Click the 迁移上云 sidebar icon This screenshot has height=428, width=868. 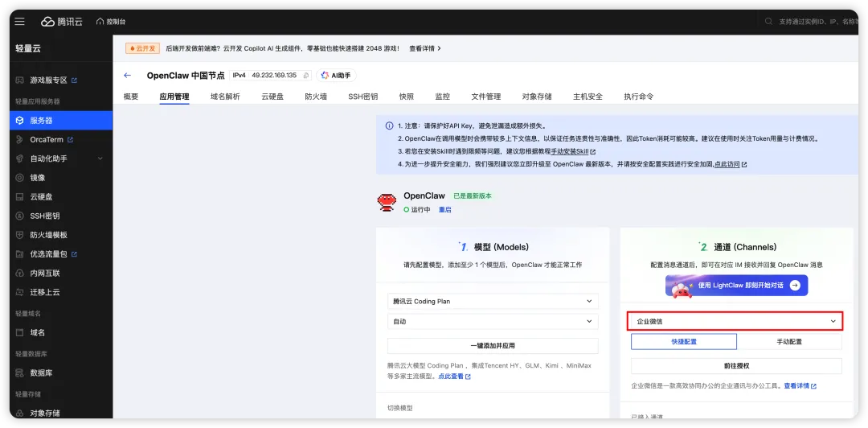[19, 292]
